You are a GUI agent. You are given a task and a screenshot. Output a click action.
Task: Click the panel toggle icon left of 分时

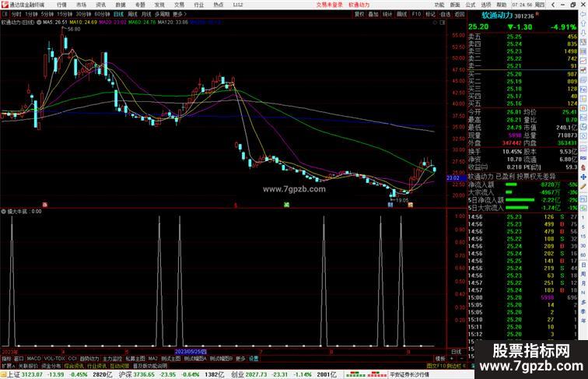pyautogui.click(x=5, y=14)
